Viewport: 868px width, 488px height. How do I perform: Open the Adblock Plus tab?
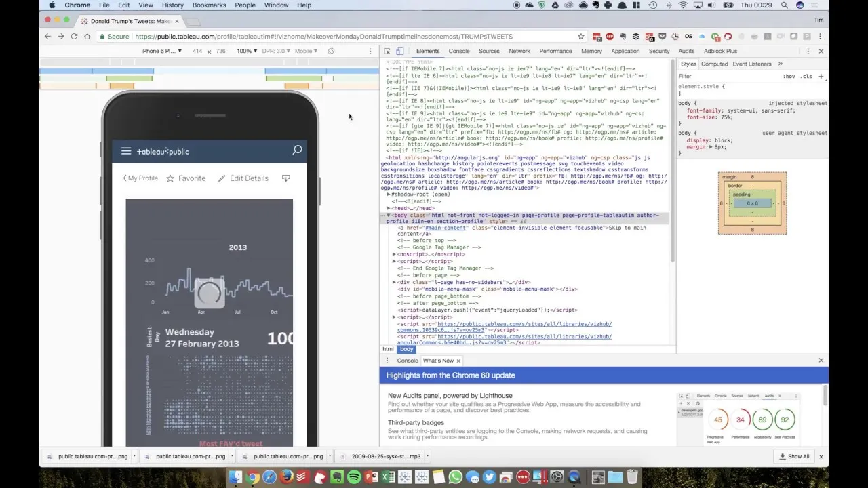point(720,51)
